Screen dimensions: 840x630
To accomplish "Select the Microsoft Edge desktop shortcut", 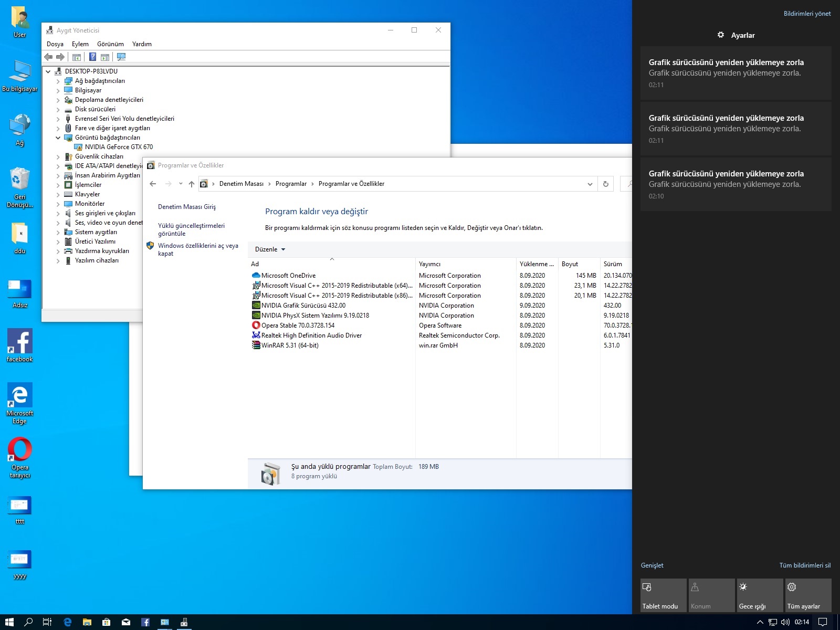I will tap(20, 403).
